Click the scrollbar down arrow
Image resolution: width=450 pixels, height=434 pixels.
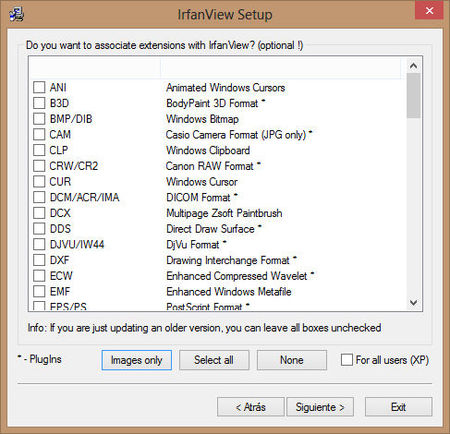tap(413, 302)
